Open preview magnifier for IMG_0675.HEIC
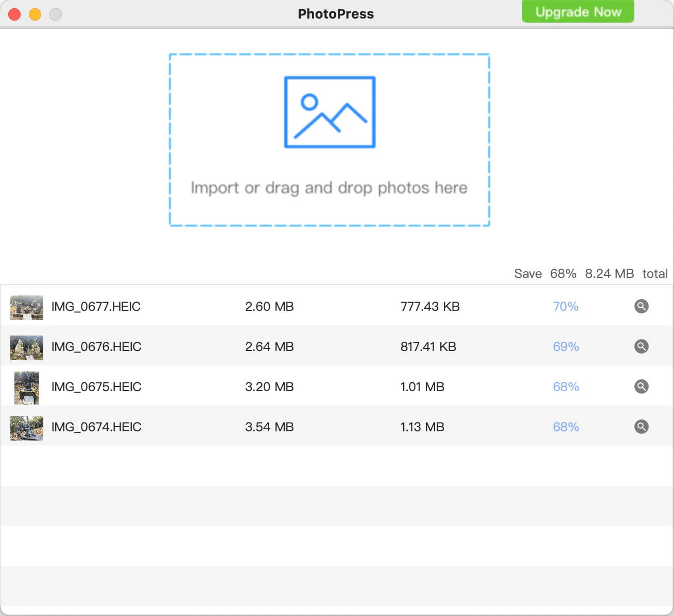 641,386
